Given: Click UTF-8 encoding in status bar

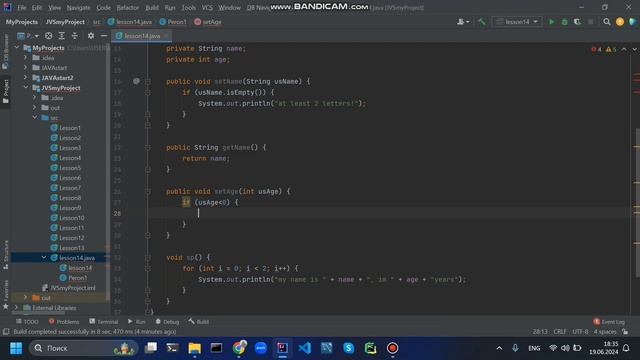Looking at the screenshot, I should click(x=580, y=332).
